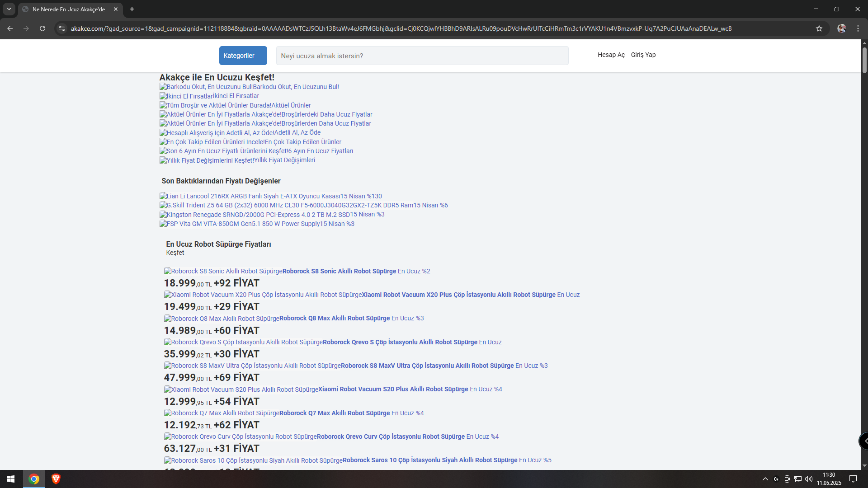Open Kingston Renegade 2 TB SSD link

(x=272, y=214)
